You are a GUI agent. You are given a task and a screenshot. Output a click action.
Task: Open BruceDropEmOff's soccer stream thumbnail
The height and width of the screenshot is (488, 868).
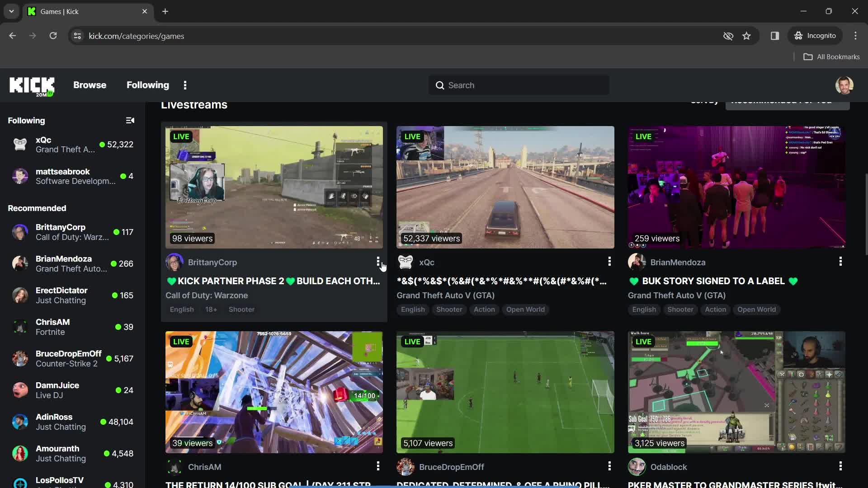click(x=505, y=392)
